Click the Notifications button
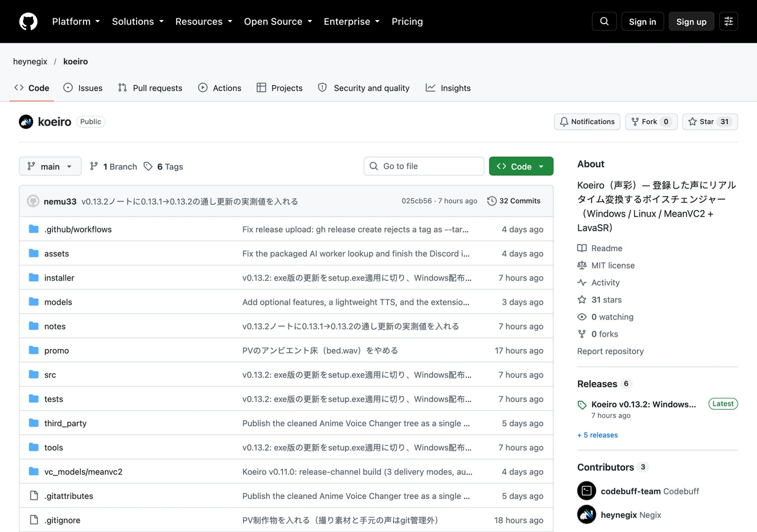The width and height of the screenshot is (757, 532). pos(587,122)
